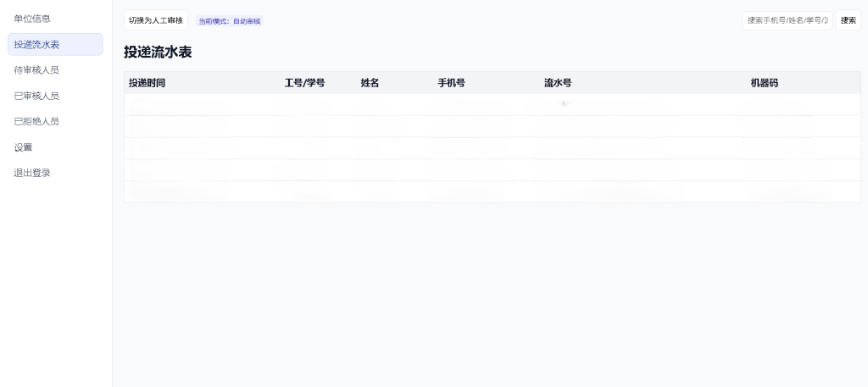Go to 待审核人员 page

tap(36, 70)
